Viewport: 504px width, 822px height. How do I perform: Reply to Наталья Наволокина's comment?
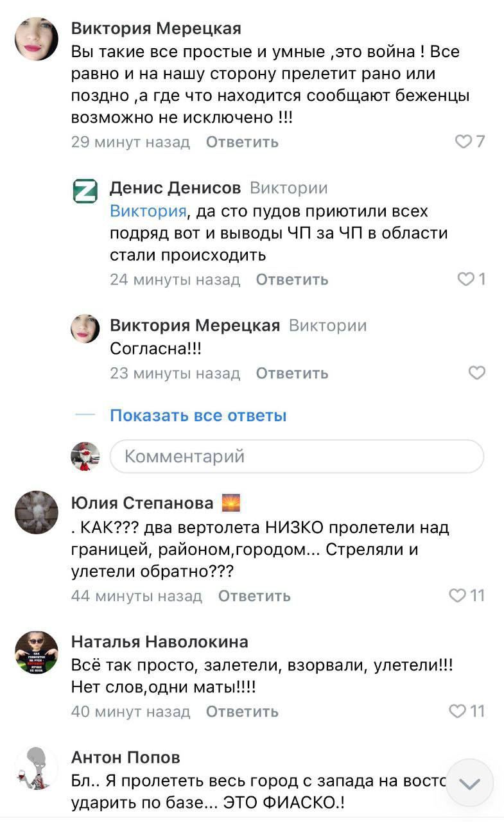tap(242, 712)
